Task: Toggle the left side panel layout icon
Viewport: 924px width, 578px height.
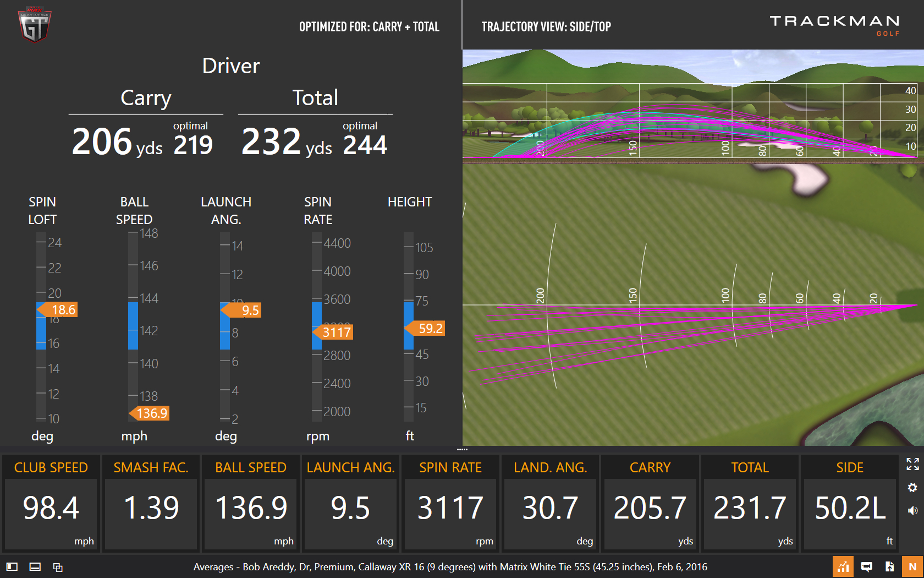Action: pos(12,566)
